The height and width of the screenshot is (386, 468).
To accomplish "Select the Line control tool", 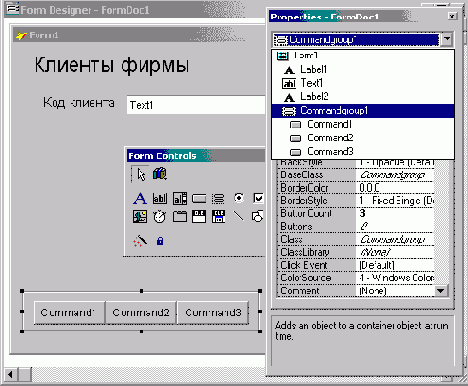I will click(238, 216).
